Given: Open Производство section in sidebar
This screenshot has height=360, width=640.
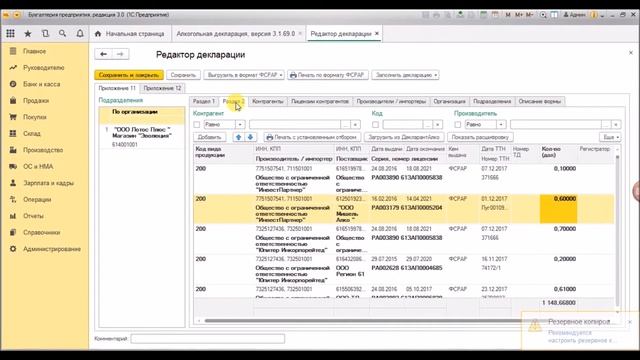Looking at the screenshot, I should click(x=43, y=150).
